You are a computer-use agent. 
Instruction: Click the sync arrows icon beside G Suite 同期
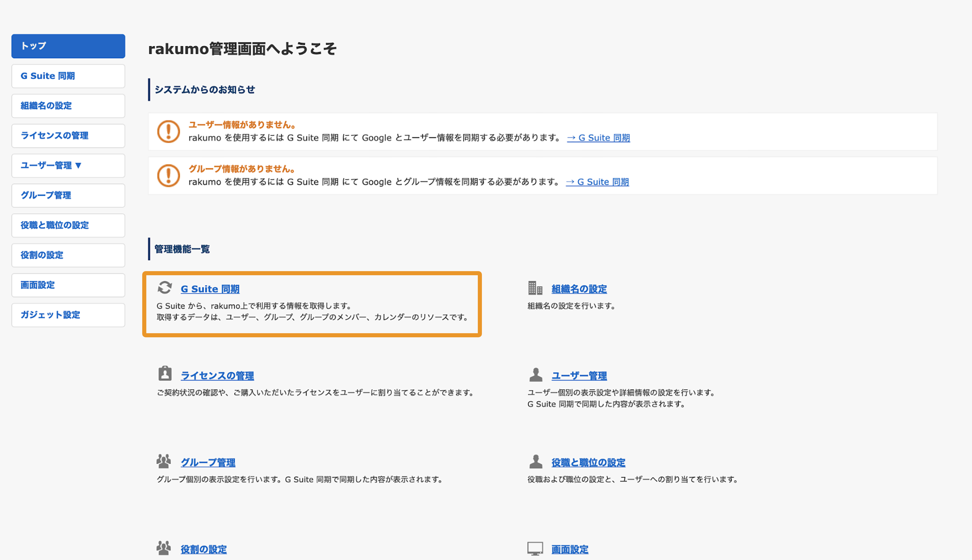tap(165, 288)
